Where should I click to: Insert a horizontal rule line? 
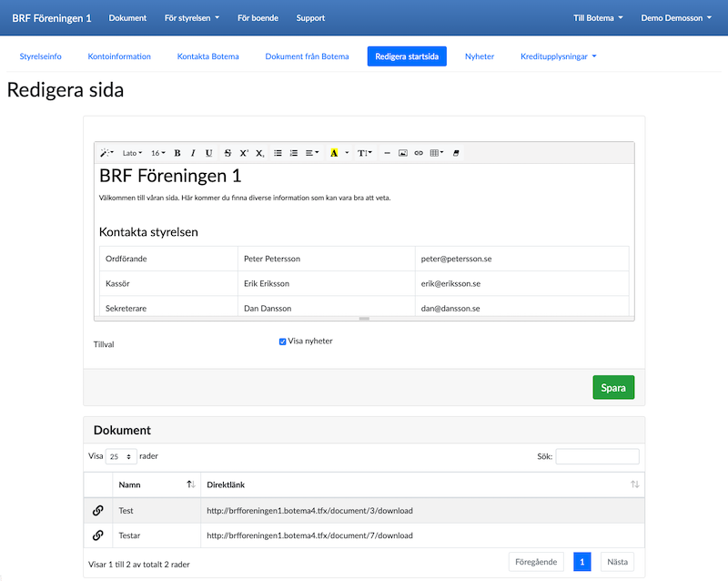coord(387,153)
